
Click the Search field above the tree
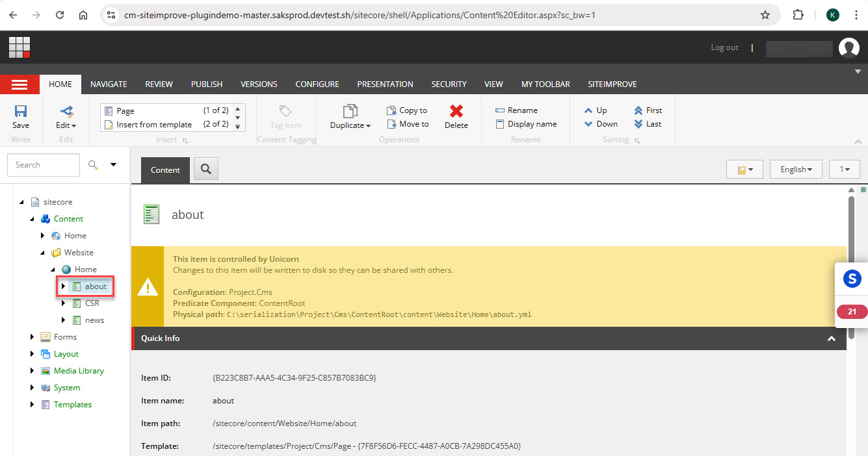pyautogui.click(x=43, y=164)
